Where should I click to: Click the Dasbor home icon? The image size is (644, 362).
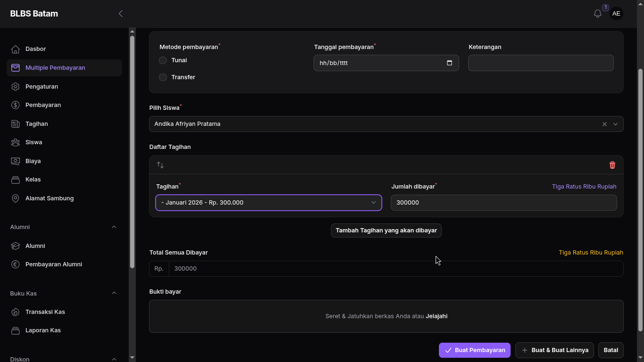pos(16,49)
